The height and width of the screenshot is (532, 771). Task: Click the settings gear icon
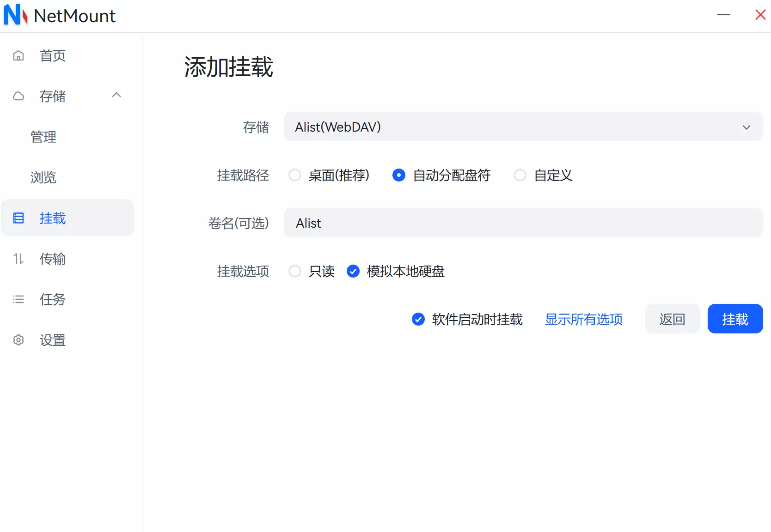point(18,340)
